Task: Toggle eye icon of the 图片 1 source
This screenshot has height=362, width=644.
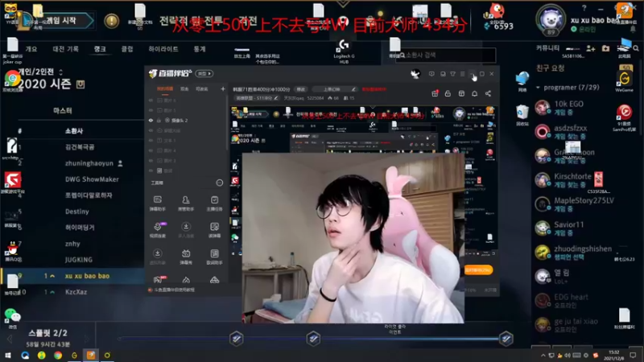Action: 151,110
